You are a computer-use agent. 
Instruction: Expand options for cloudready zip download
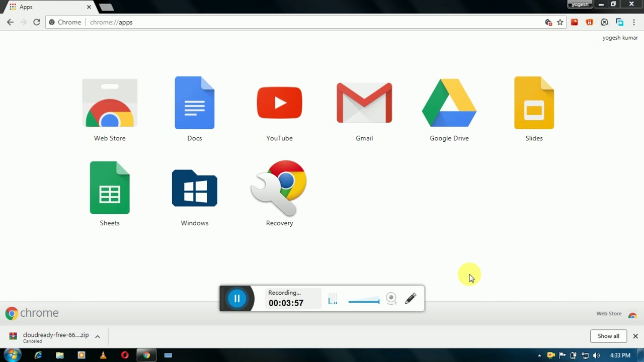[98, 336]
